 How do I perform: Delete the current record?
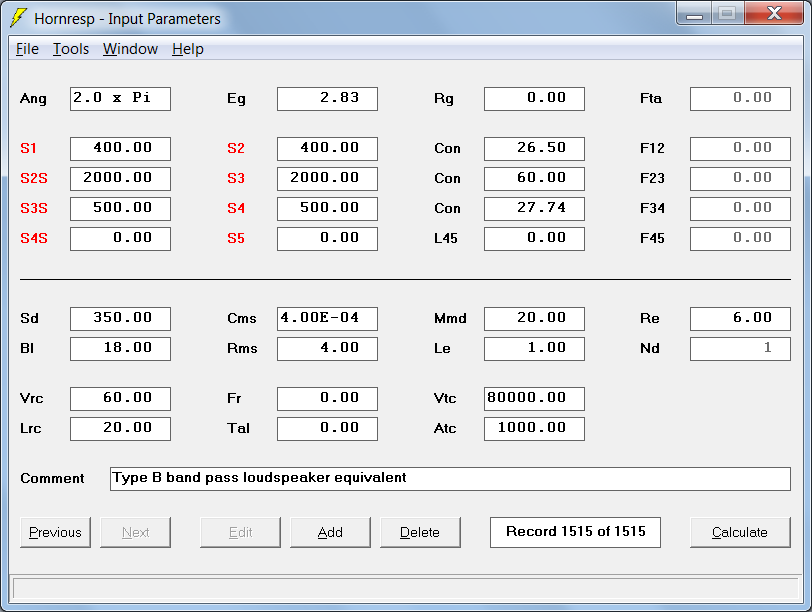pyautogui.click(x=420, y=532)
